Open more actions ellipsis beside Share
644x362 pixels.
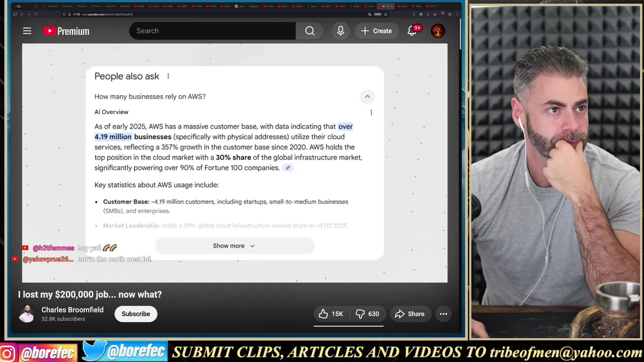pos(443,314)
